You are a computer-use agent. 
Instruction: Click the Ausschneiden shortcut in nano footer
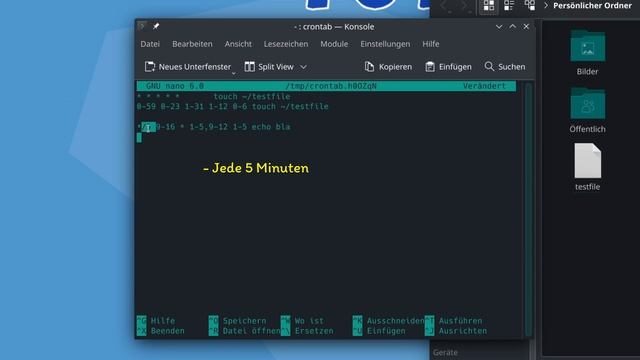[389, 321]
